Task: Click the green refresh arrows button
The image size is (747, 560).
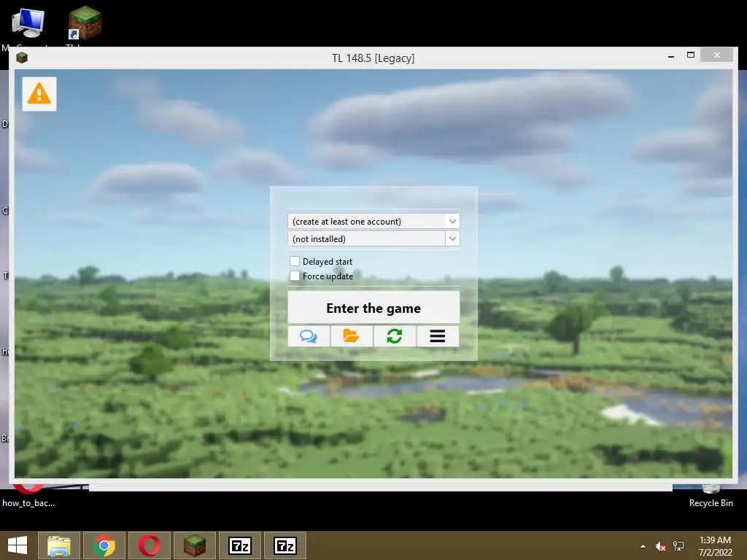Action: coord(395,336)
